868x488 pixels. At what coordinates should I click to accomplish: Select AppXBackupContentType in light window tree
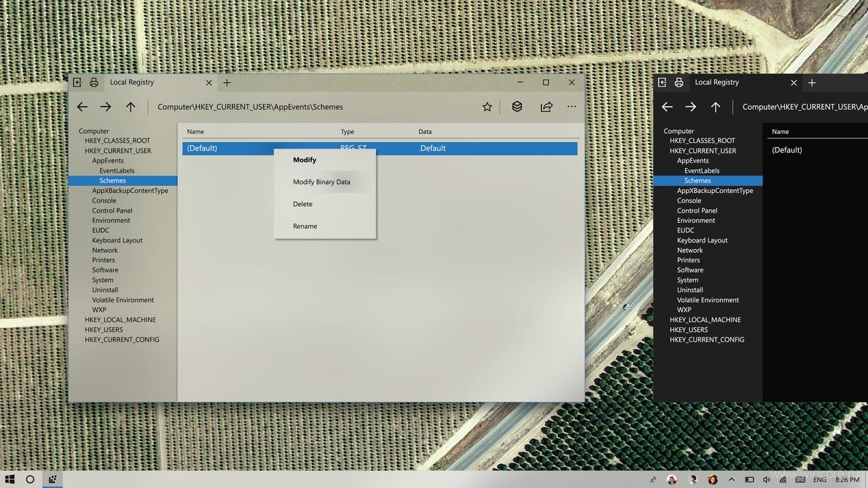click(x=130, y=190)
